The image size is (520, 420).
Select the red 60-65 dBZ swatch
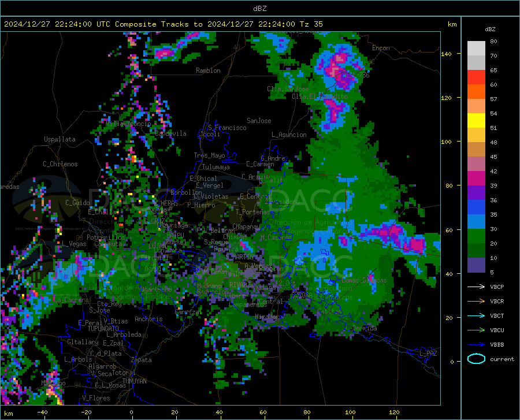click(x=476, y=77)
